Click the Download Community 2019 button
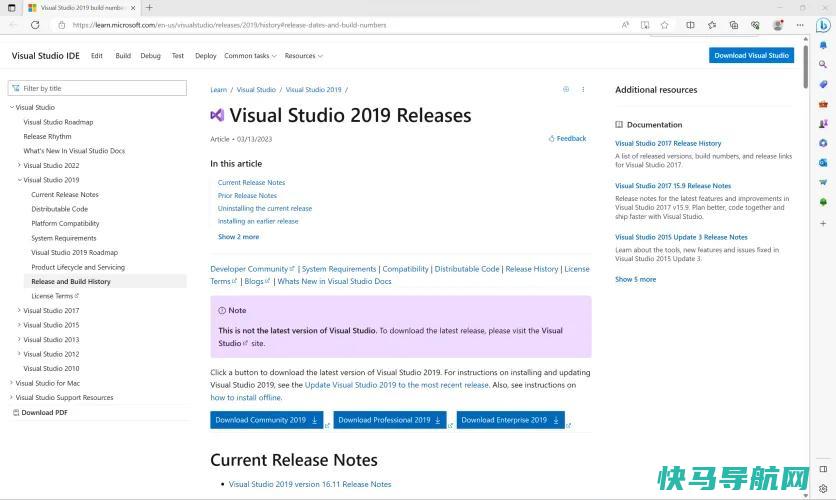This screenshot has width=836, height=500. coord(267,420)
